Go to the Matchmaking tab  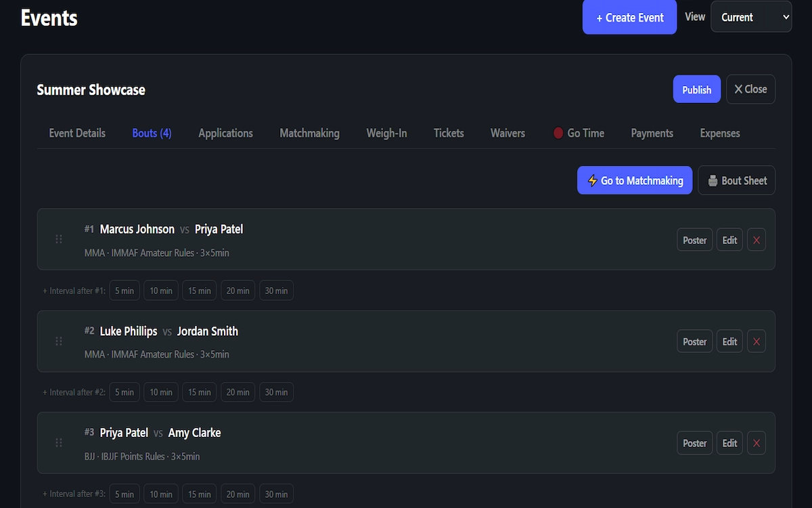pos(309,133)
